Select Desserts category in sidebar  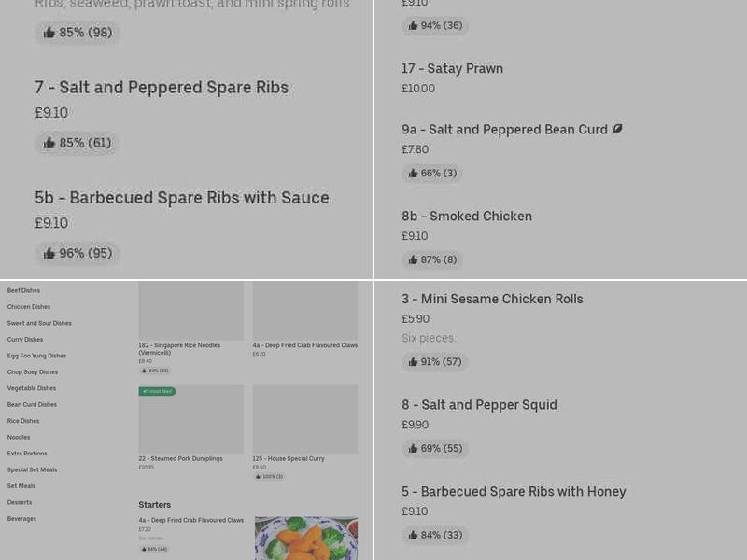tap(21, 502)
